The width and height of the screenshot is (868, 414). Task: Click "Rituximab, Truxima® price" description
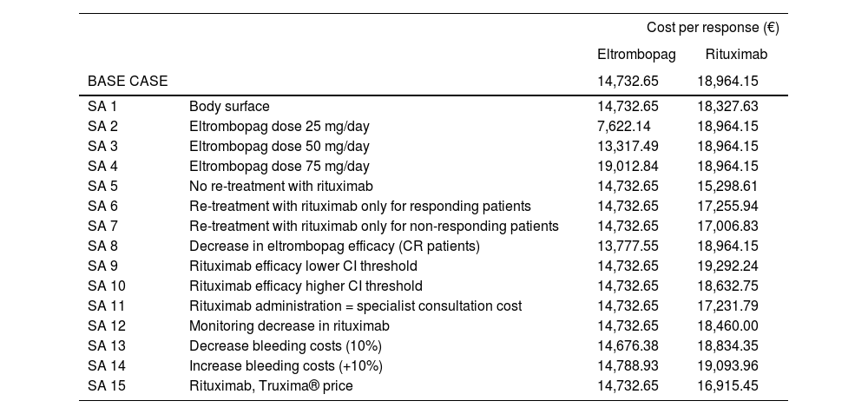pyautogui.click(x=271, y=386)
